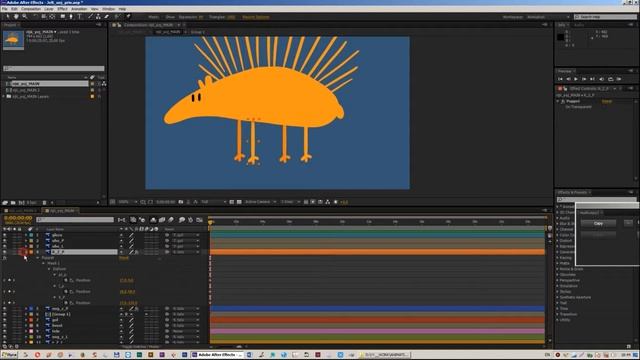
Task: Open the Effect menu
Action: (x=62, y=9)
